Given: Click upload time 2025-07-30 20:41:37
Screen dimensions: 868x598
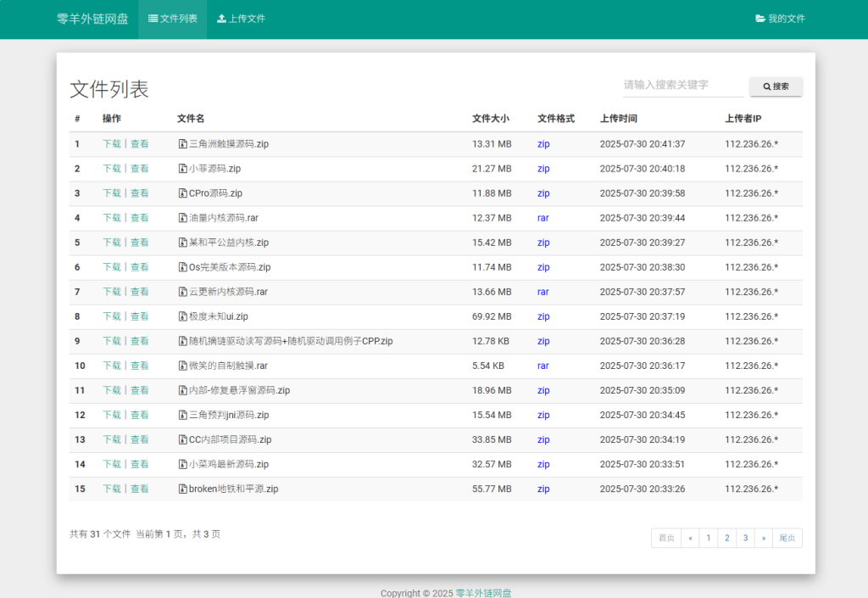Looking at the screenshot, I should [x=643, y=144].
